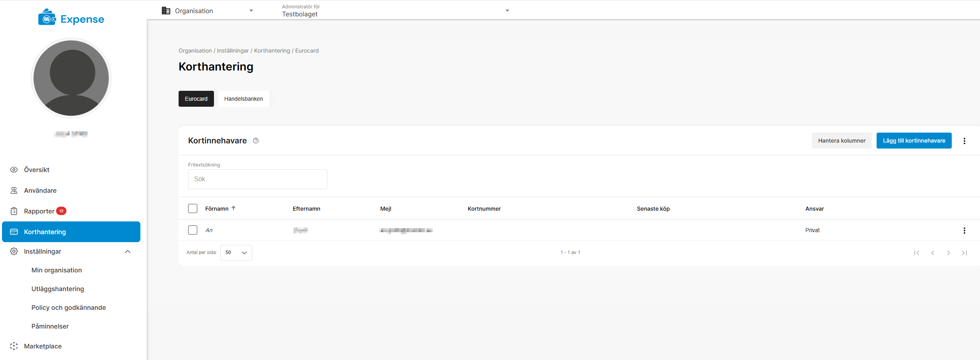The width and height of the screenshot is (980, 360).
Task: Open the three-dot menu in Kortinnehavare header
Action: [x=964, y=141]
